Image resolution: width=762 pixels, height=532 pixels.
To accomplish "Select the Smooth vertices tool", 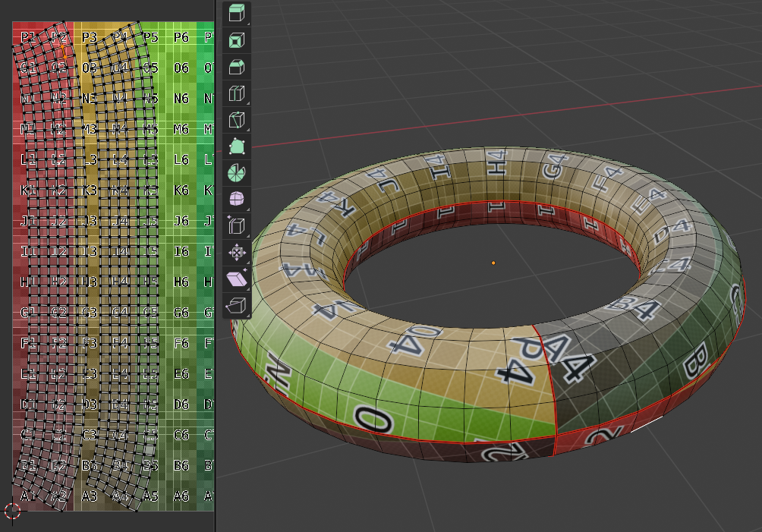I will [x=237, y=200].
